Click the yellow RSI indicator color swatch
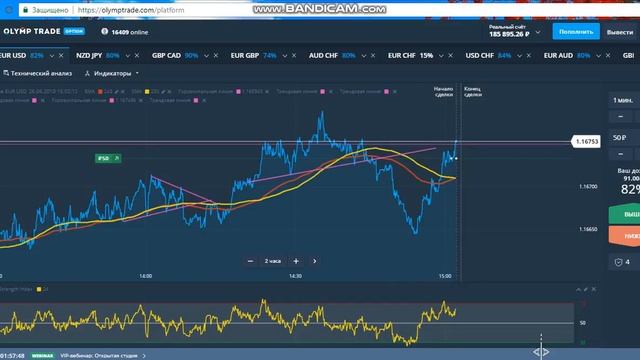 pyautogui.click(x=39, y=289)
